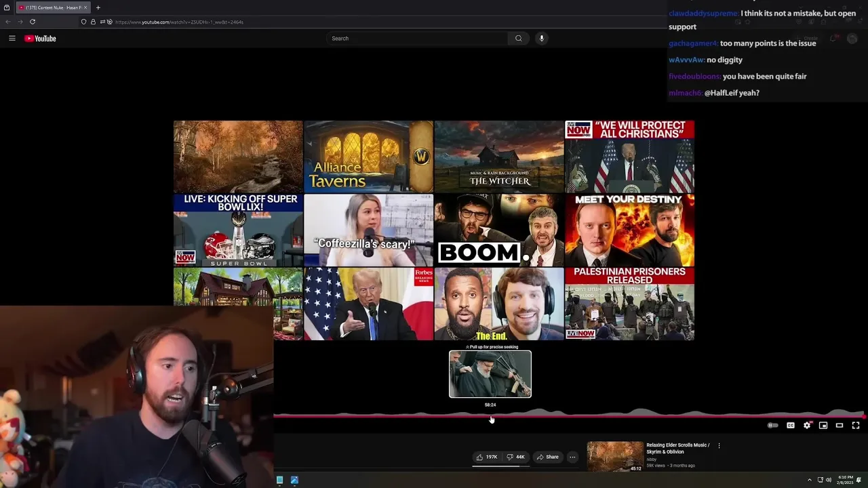Visit the nibby channel link
Image resolution: width=868 pixels, height=488 pixels.
(x=651, y=460)
